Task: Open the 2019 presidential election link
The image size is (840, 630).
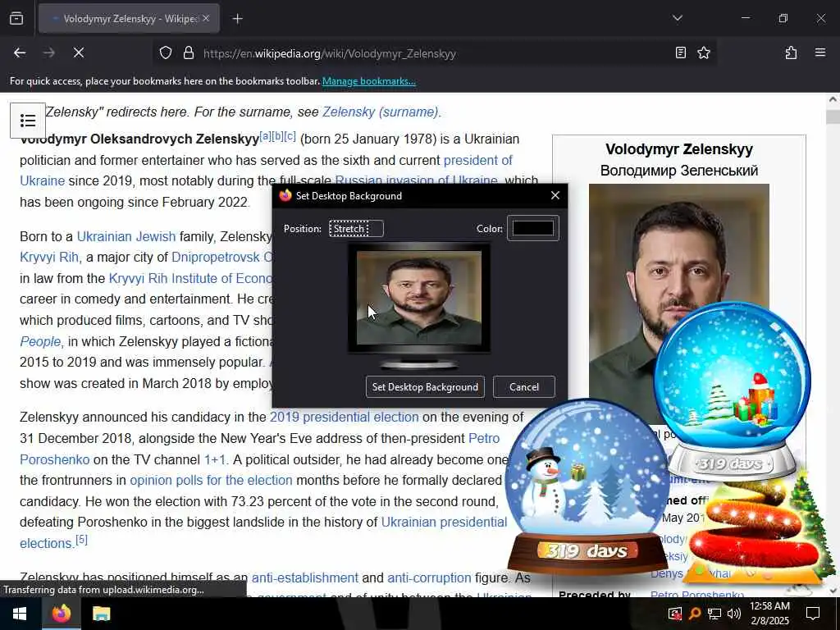Action: click(344, 418)
